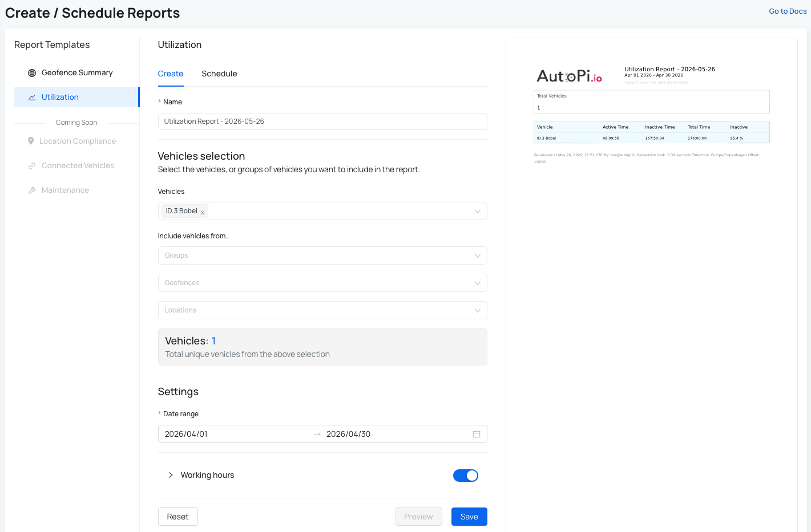
Task: Select the Connected Vehicles item
Action: [76, 165]
